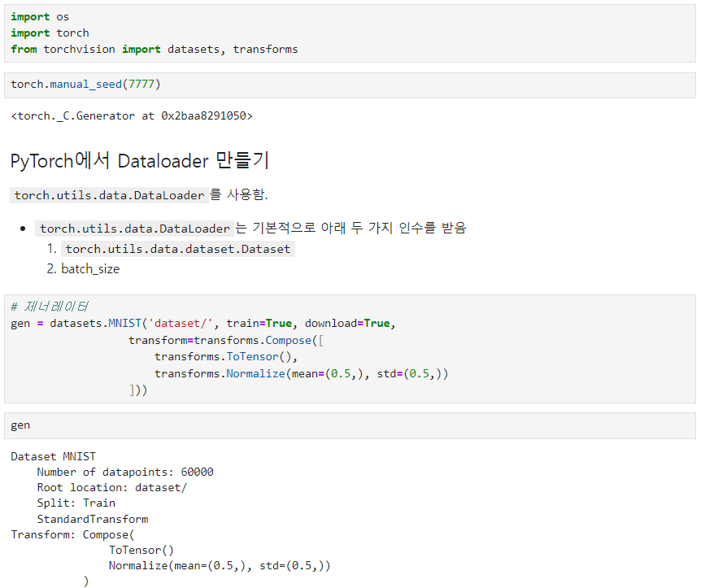Click the closing ']))' code line
701x588 pixels.
pos(138,390)
